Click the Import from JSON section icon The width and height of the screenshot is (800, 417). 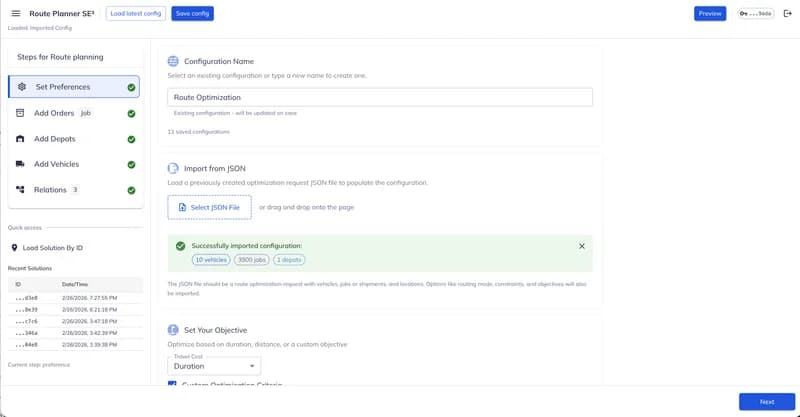coord(173,169)
